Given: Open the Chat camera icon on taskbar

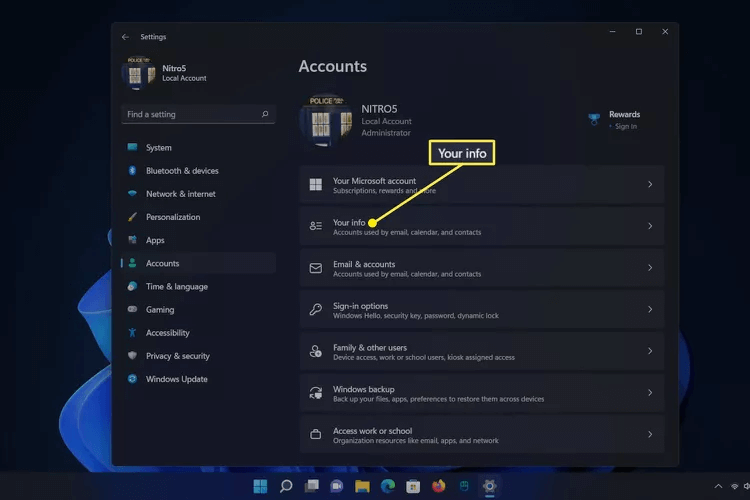Looking at the screenshot, I should [337, 486].
